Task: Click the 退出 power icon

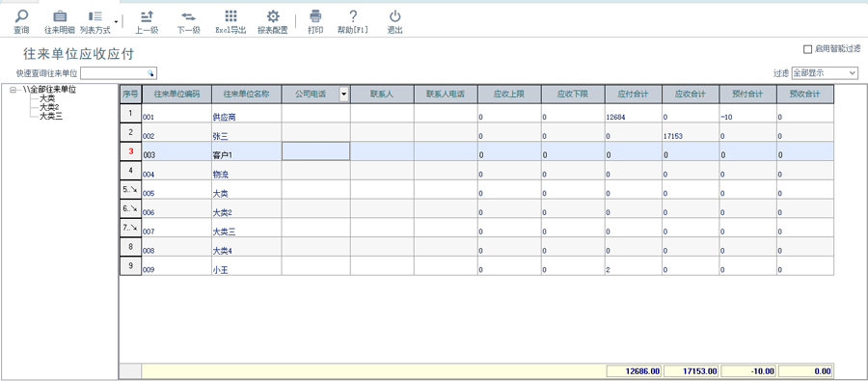Action: tap(394, 16)
